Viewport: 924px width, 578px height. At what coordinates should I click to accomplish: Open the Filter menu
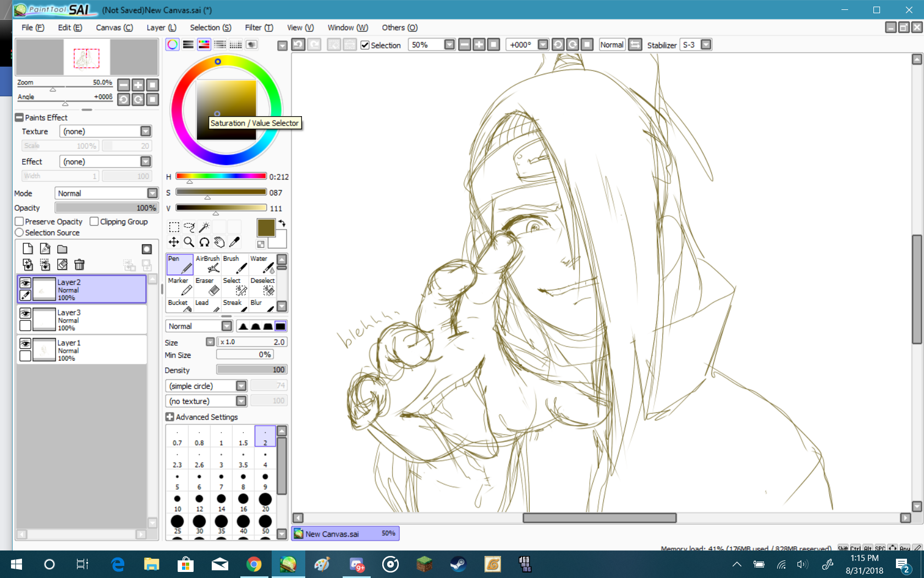[x=259, y=28]
